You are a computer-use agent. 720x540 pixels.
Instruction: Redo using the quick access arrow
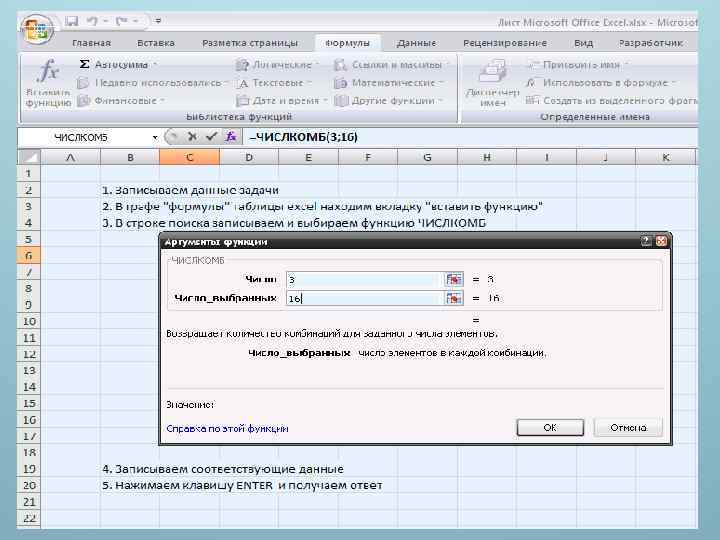(122, 21)
